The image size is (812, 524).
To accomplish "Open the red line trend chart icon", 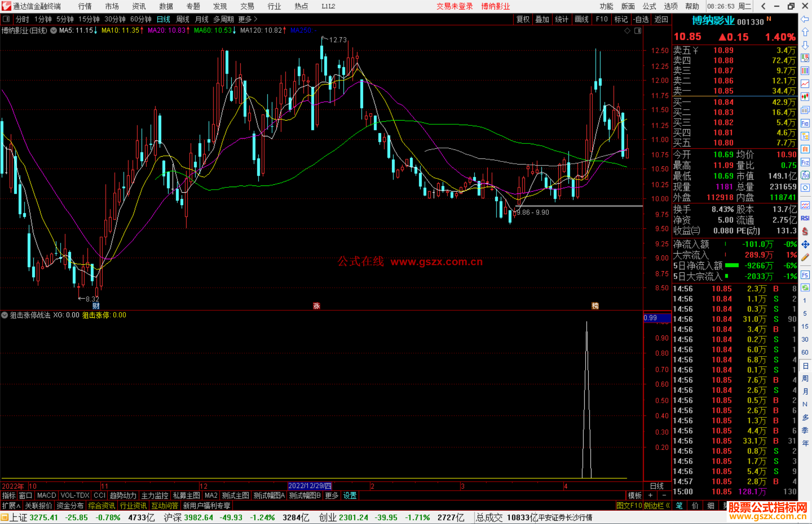I will click(x=805, y=84).
